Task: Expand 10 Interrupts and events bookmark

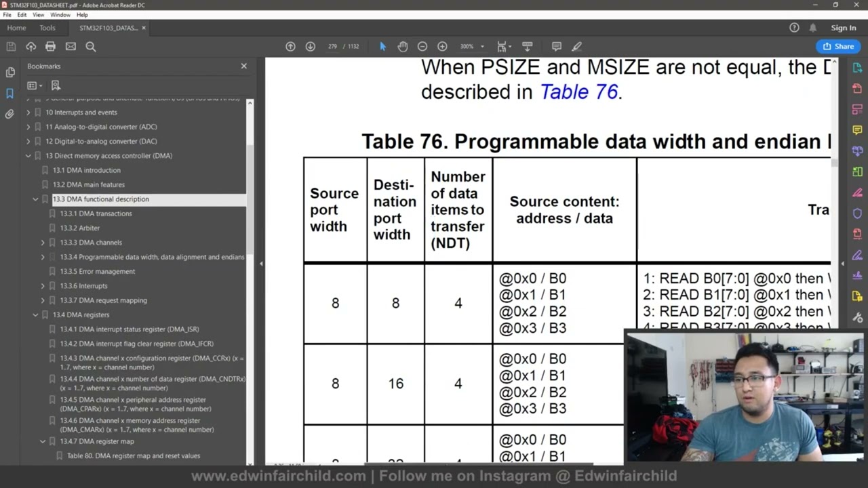Action: [28, 113]
